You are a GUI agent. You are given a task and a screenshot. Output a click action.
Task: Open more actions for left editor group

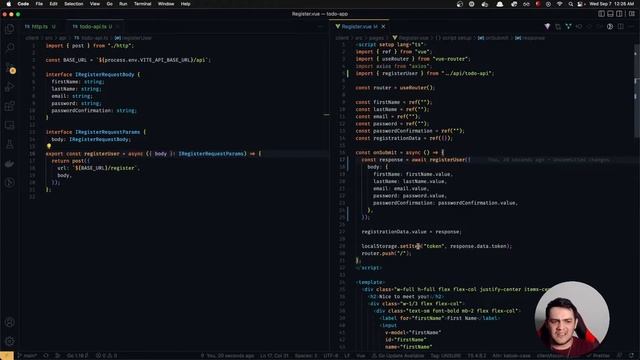(320, 27)
